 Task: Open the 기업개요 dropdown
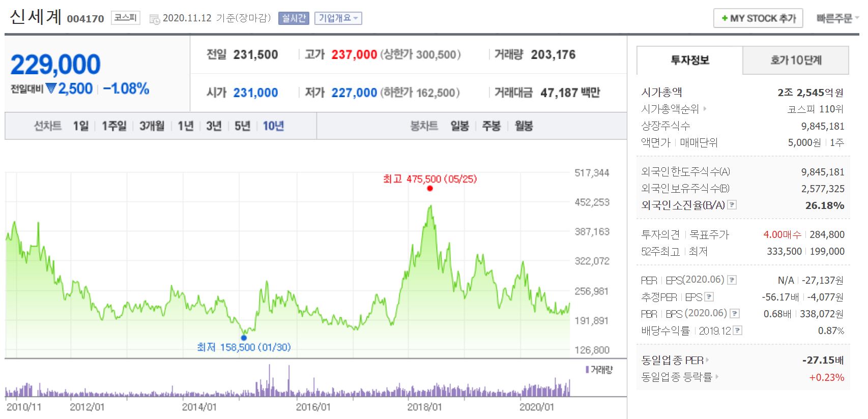tap(338, 18)
